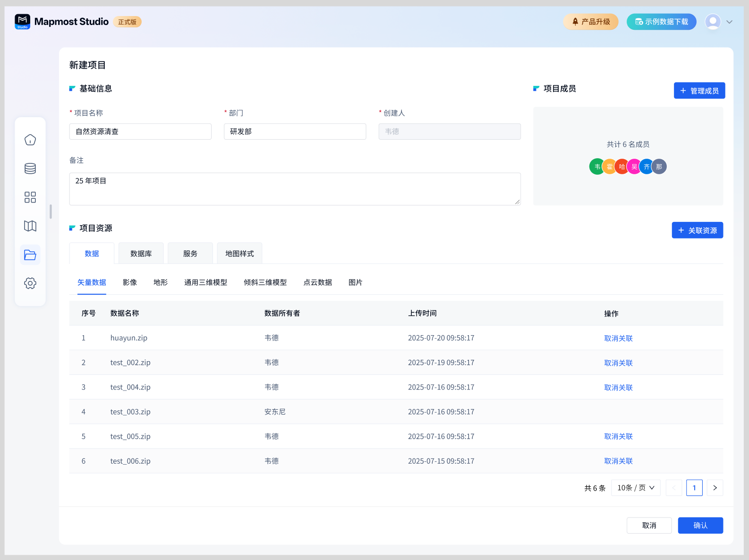Expand the user account chevron
Screen dimensions: 749x560
(730, 22)
